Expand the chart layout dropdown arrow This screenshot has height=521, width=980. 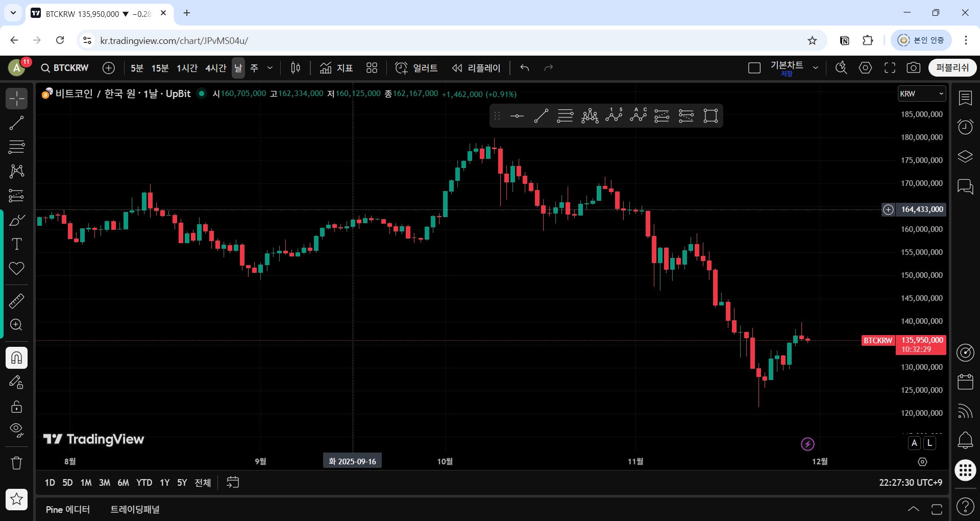coord(816,68)
